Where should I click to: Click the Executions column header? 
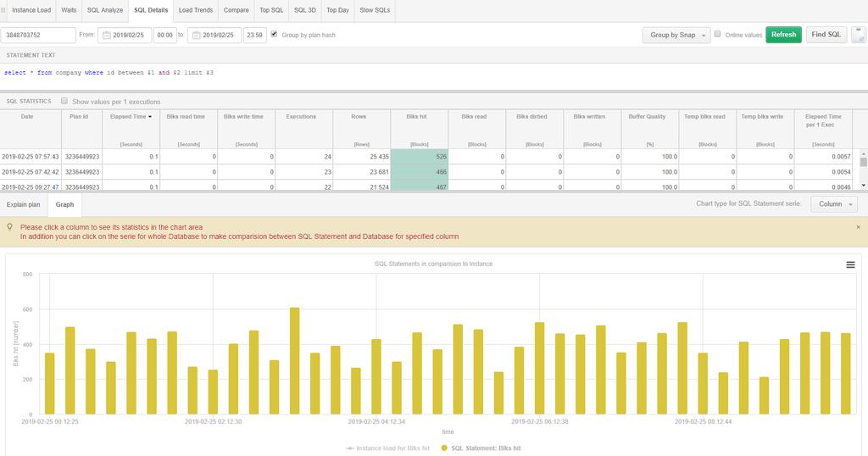304,130
